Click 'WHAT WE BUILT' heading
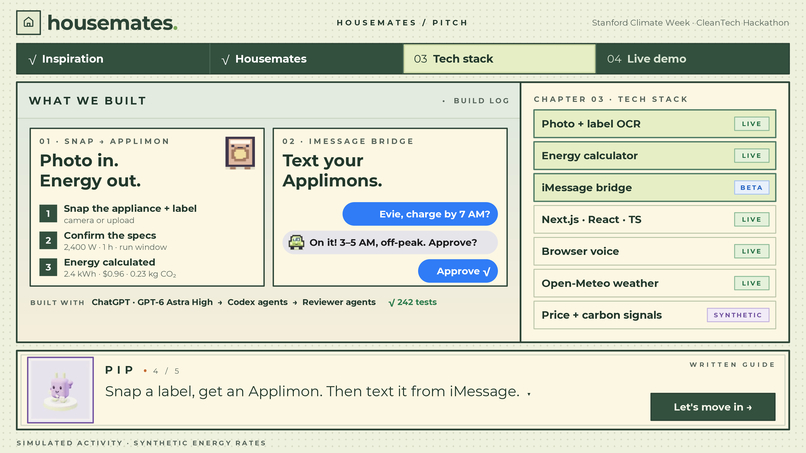The image size is (806, 453). 87,101
